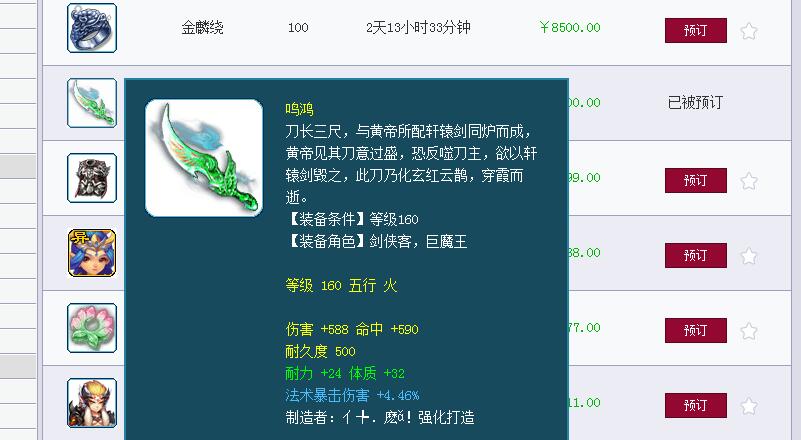
Task: Toggle favorite star on armor row
Action: (x=749, y=181)
